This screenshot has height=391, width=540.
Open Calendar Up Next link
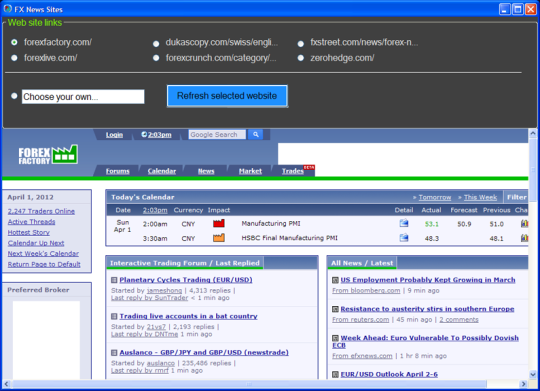pyautogui.click(x=36, y=243)
